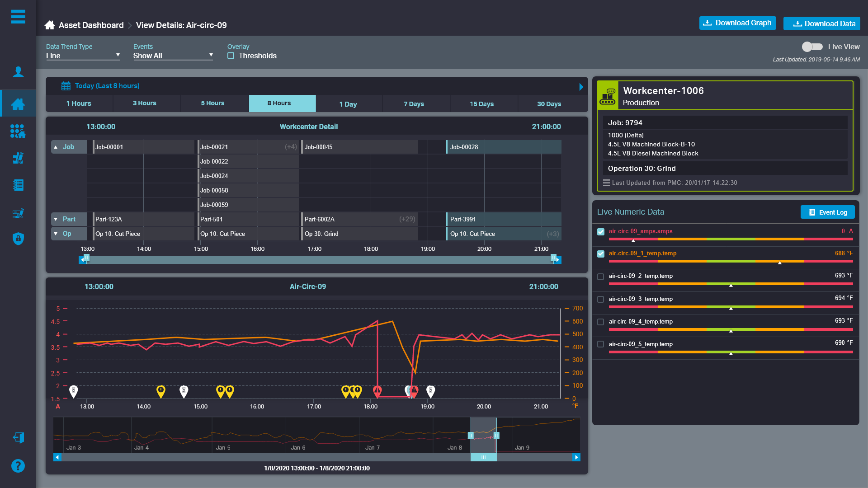Enable the Thresholds overlay checkbox
868x488 pixels.
(x=231, y=56)
